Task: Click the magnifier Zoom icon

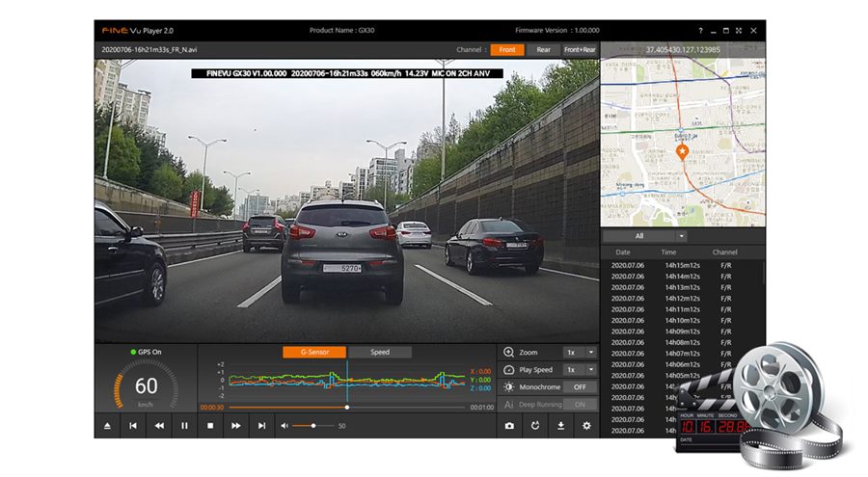Action: [508, 353]
